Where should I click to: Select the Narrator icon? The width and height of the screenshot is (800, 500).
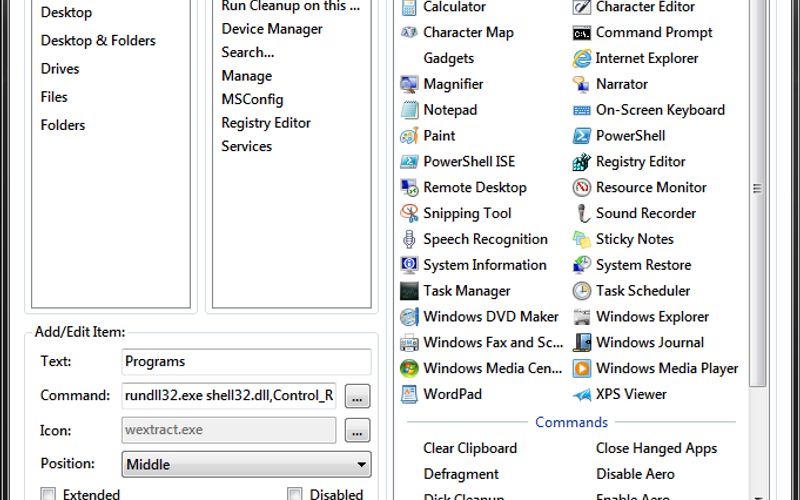tap(582, 84)
